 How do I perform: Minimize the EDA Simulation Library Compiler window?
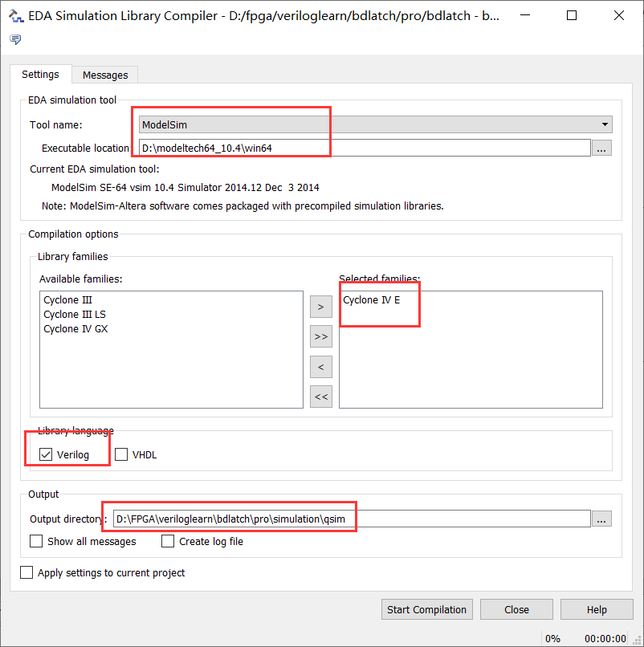click(x=525, y=15)
